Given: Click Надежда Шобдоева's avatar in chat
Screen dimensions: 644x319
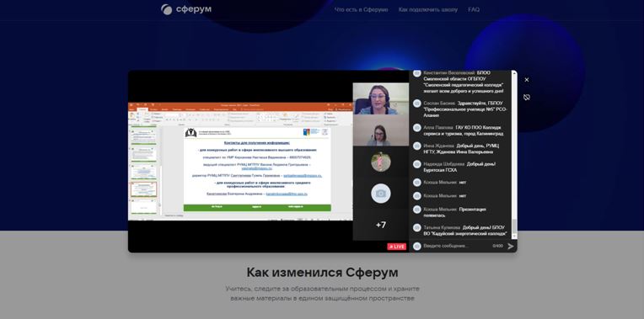Looking at the screenshot, I should pos(417,164).
